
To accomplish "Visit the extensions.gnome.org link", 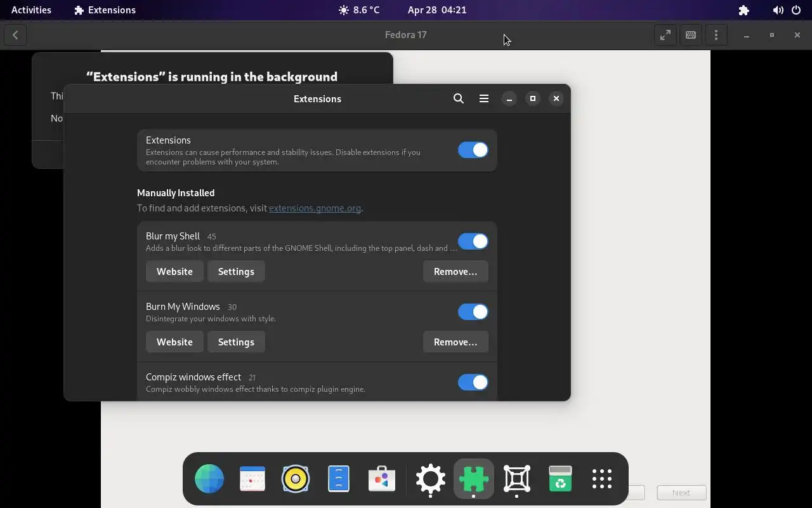I will [315, 208].
